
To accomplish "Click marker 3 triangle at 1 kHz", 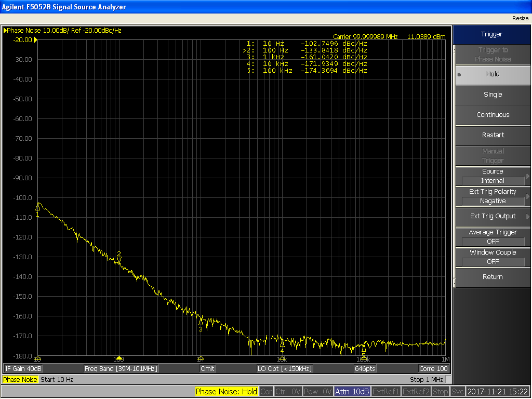I will (x=201, y=322).
